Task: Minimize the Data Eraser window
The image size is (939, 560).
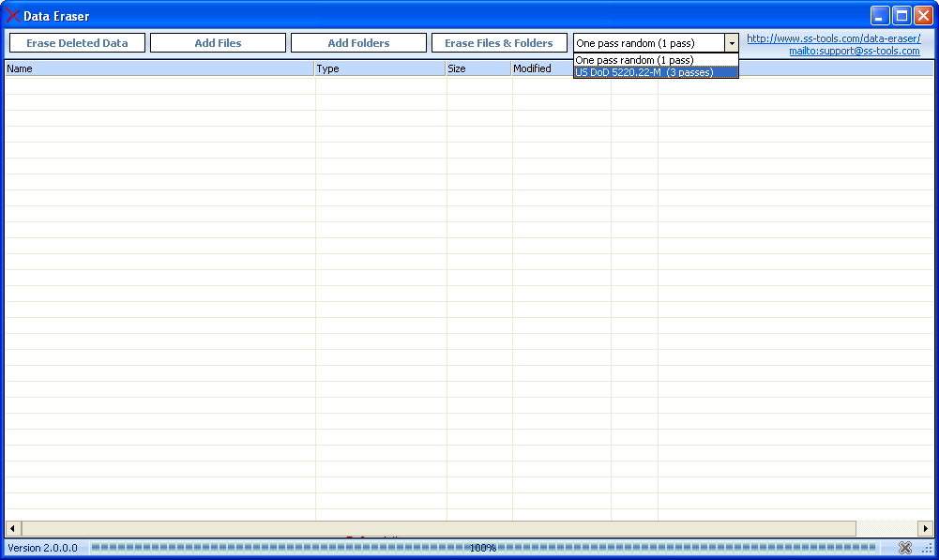Action: click(879, 15)
